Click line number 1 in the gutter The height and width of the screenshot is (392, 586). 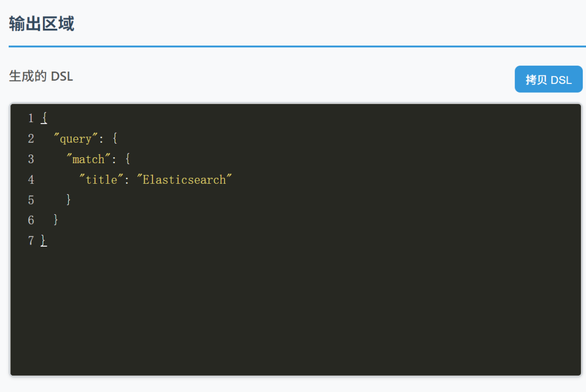(x=31, y=118)
